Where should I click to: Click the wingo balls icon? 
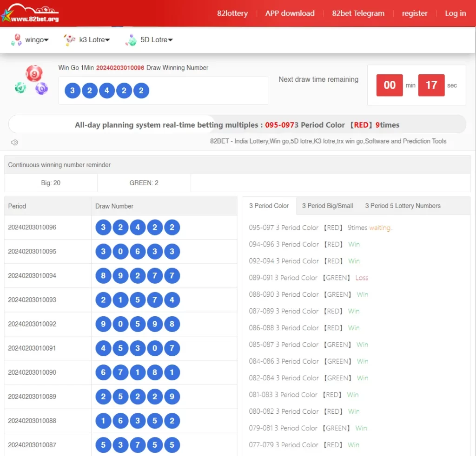click(16, 40)
